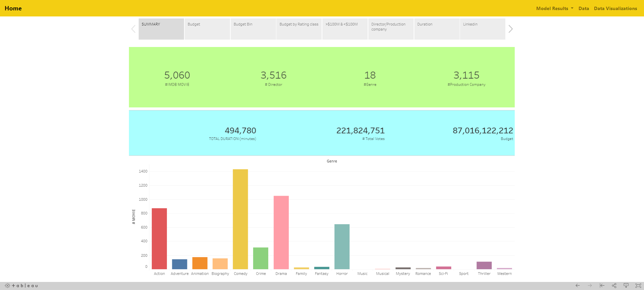Open the Budget by Rating class tab
644x290 pixels.
click(x=299, y=29)
